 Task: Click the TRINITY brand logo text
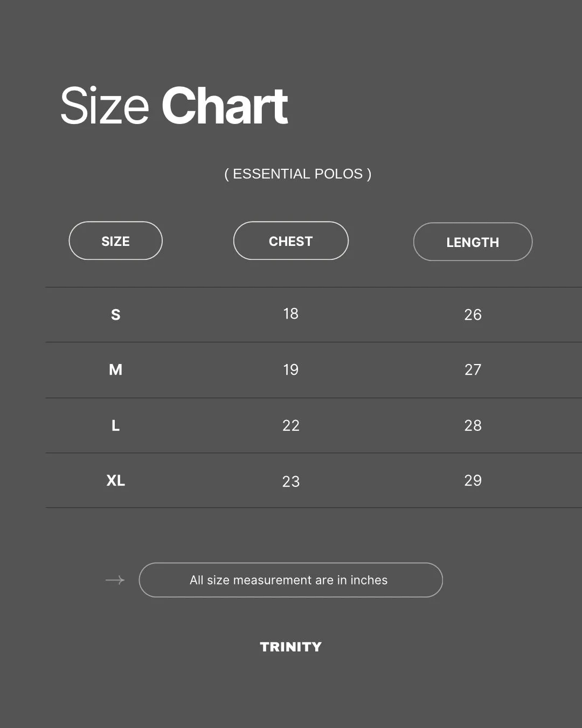coord(290,647)
